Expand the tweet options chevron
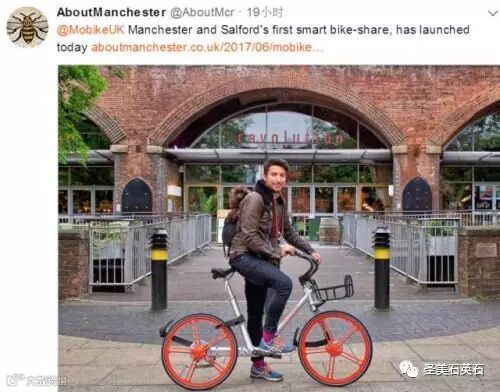 pyautogui.click(x=493, y=13)
